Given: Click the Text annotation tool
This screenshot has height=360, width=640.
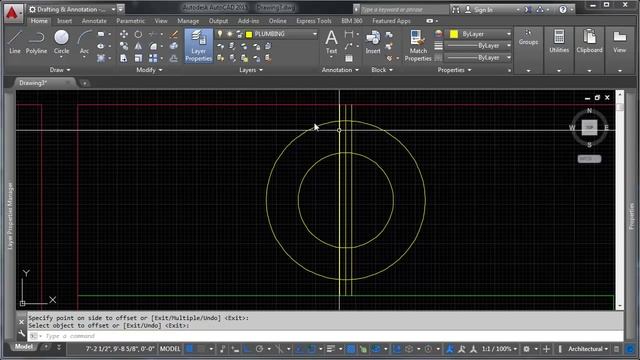Looking at the screenshot, I should (331, 42).
